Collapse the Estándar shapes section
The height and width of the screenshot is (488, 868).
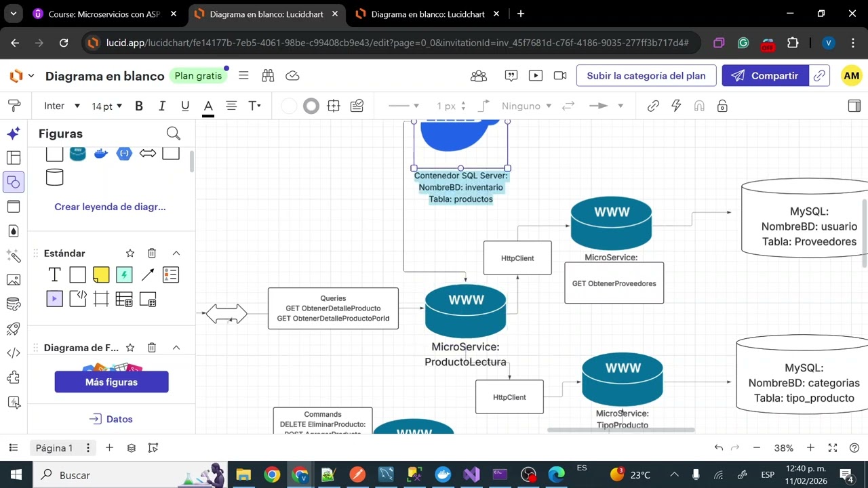click(x=176, y=253)
